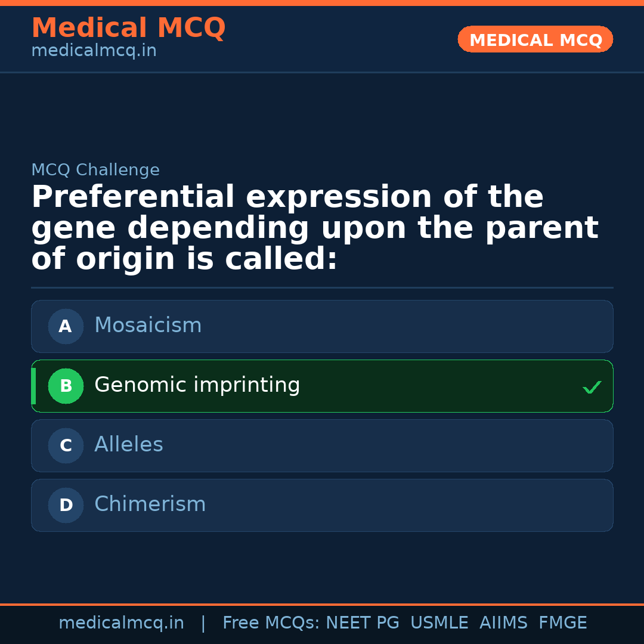Click the C letter circle icon

point(66,445)
